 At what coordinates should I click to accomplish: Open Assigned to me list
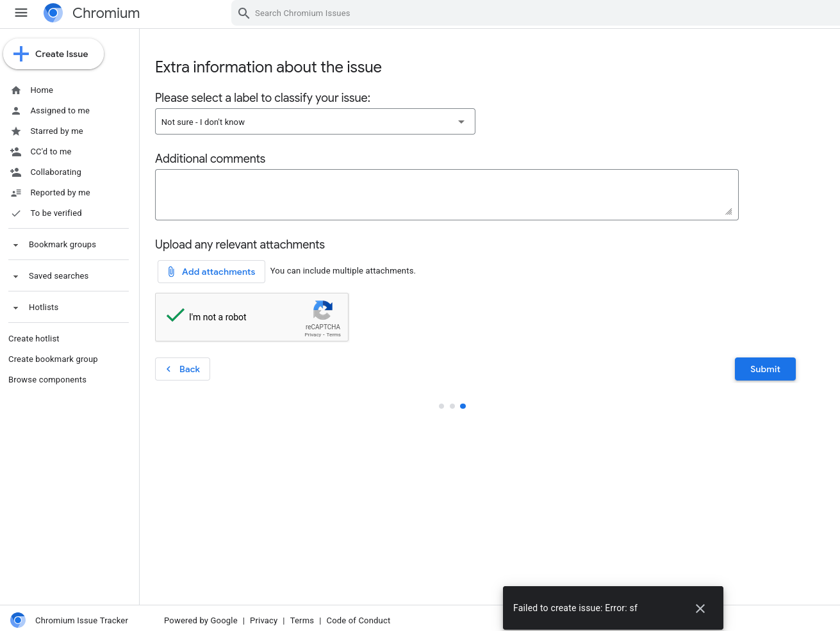tap(60, 111)
